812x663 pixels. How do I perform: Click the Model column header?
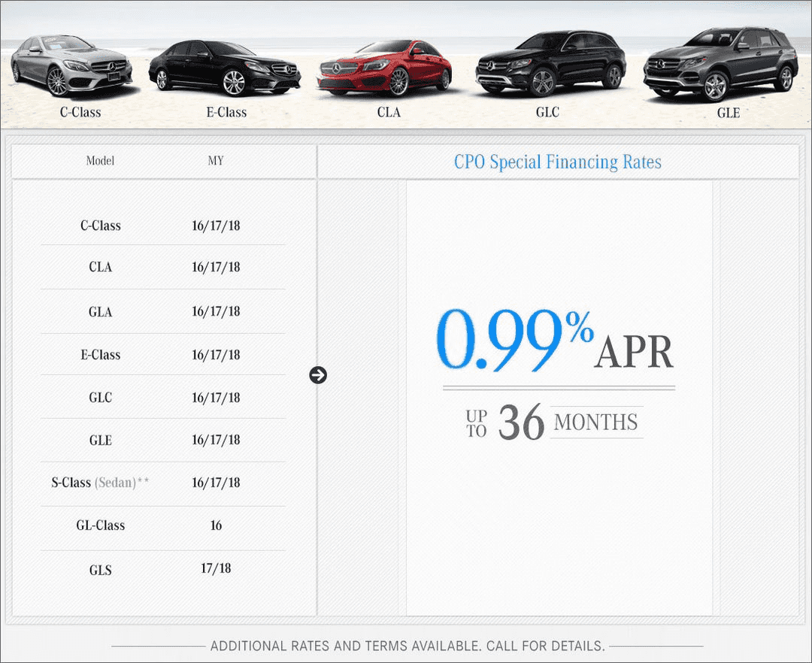(100, 160)
